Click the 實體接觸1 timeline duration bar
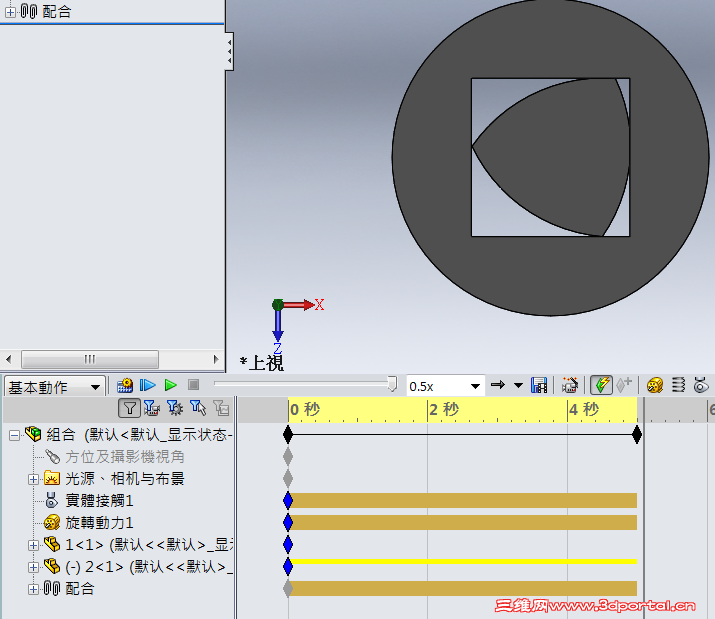The height and width of the screenshot is (619, 715). tap(463, 500)
